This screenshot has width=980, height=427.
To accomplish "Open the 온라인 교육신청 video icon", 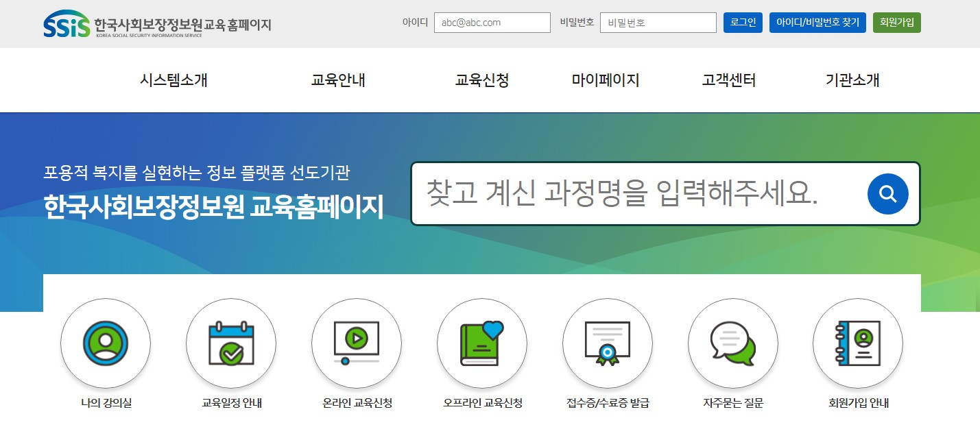I will 356,343.
